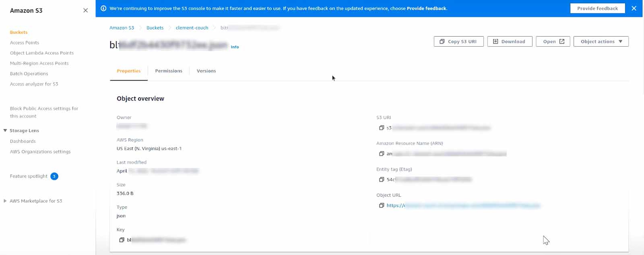Switch to the Permissions tab
The height and width of the screenshot is (255, 644).
(x=169, y=71)
